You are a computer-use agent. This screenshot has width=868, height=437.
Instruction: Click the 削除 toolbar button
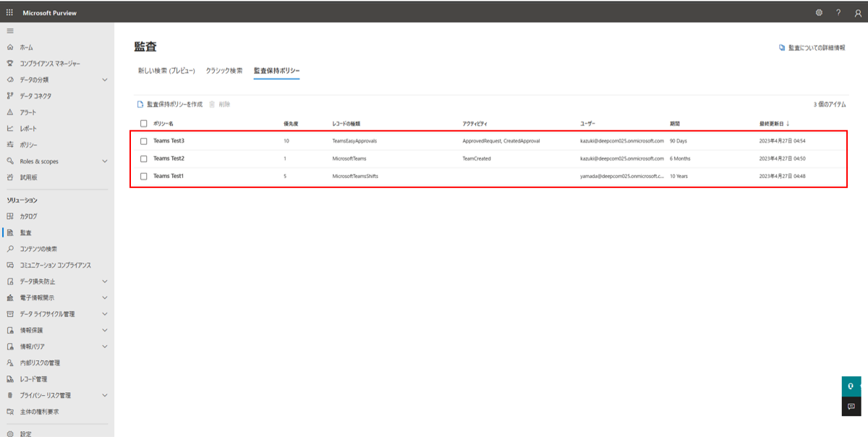coord(220,104)
